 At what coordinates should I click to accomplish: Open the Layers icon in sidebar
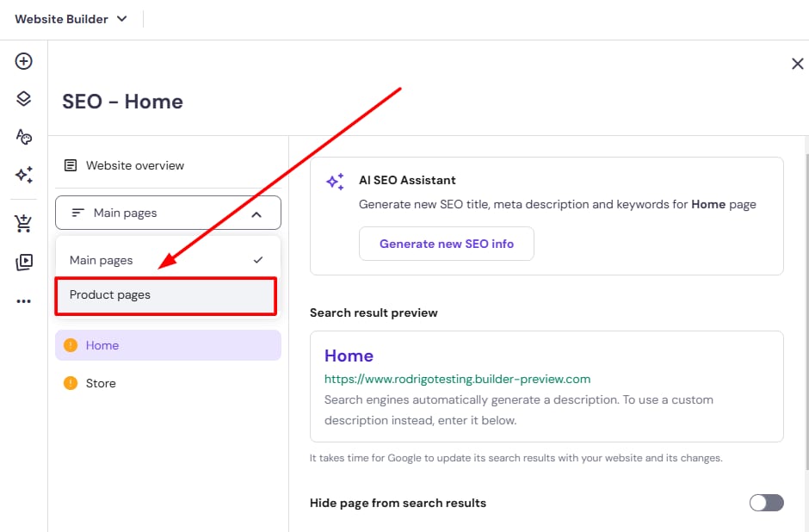click(x=24, y=99)
